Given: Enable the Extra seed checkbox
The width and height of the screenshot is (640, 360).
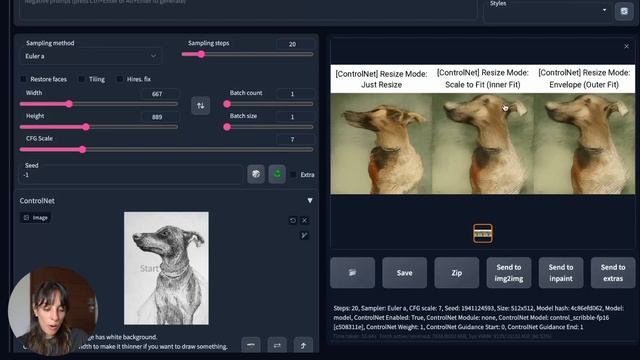Looking at the screenshot, I should (x=293, y=175).
